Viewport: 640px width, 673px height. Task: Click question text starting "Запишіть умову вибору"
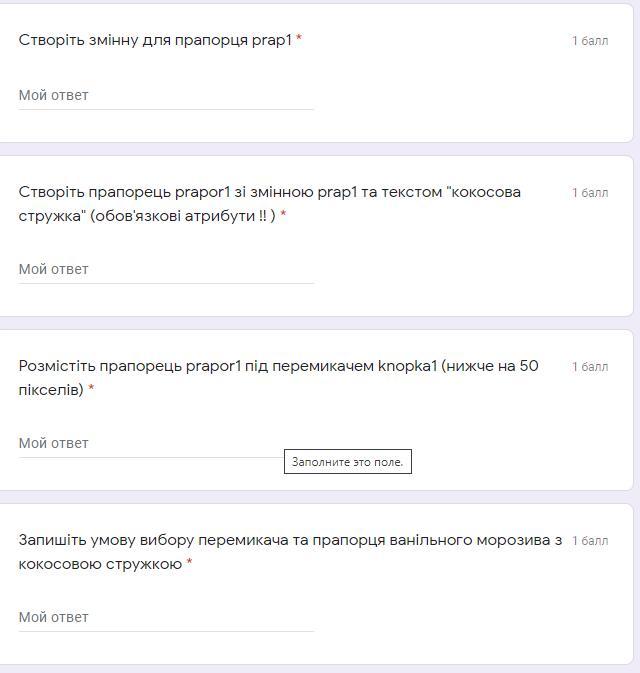tap(290, 552)
